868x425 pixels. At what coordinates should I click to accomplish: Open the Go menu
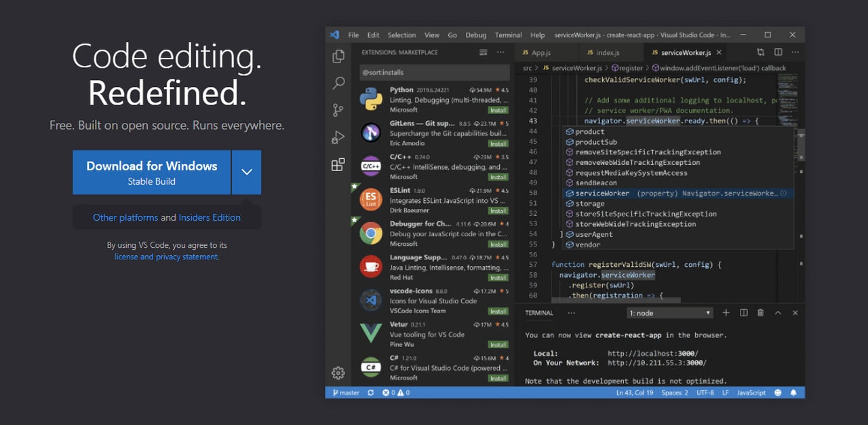pos(452,35)
